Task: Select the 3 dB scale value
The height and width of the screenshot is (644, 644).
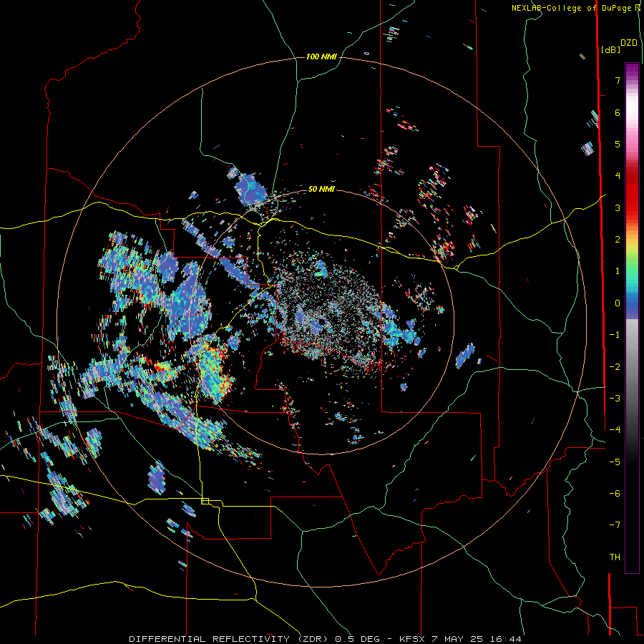Action: 618,208
